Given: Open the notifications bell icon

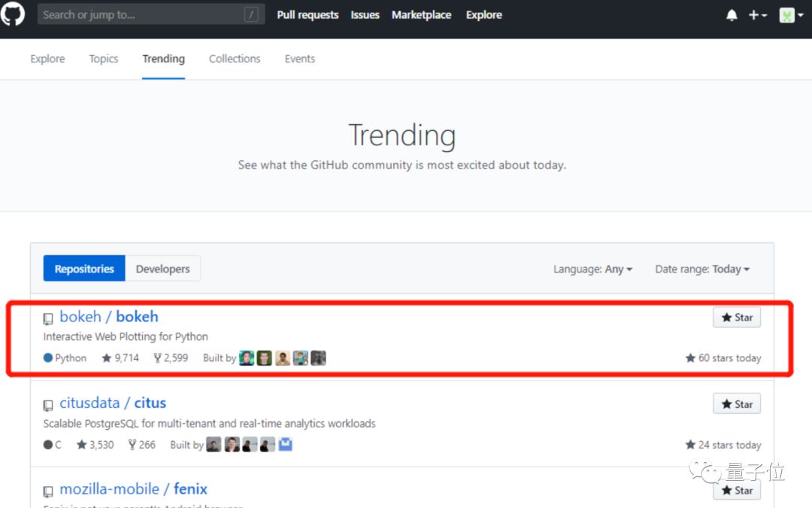Looking at the screenshot, I should click(732, 15).
